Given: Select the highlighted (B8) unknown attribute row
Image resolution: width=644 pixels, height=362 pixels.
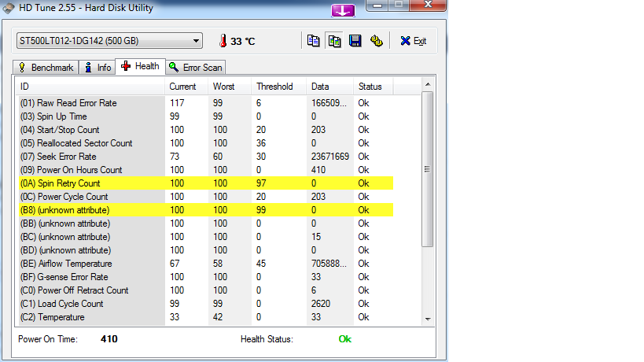Looking at the screenshot, I should pyautogui.click(x=204, y=210).
